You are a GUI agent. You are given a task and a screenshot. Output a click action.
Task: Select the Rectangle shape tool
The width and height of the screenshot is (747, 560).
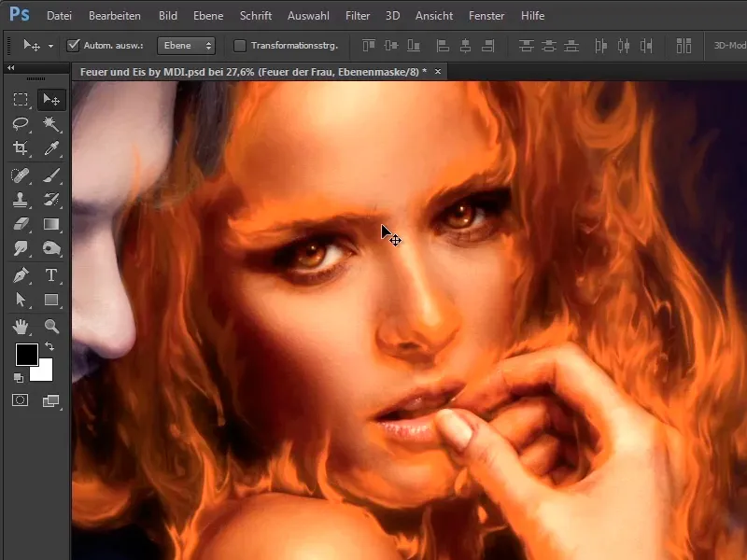tap(51, 300)
